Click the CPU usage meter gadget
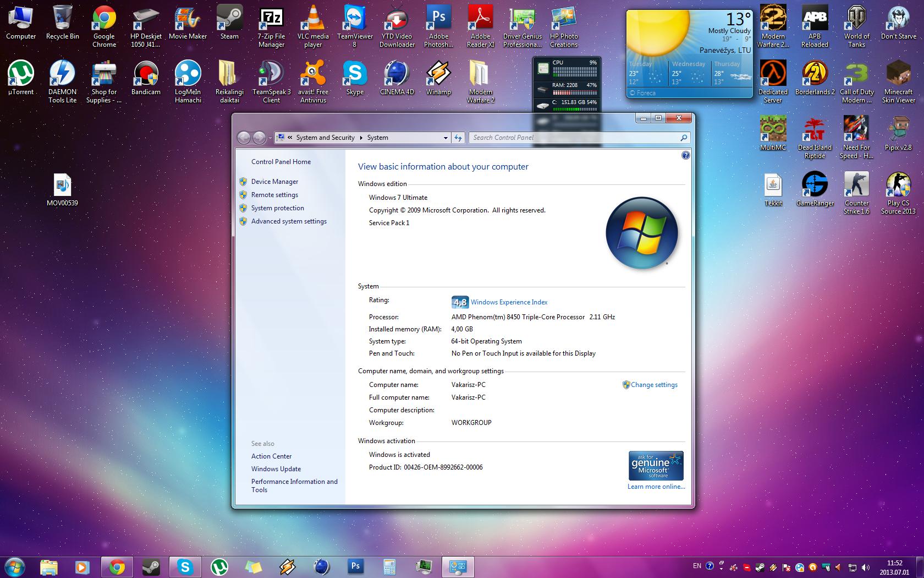 567,68
